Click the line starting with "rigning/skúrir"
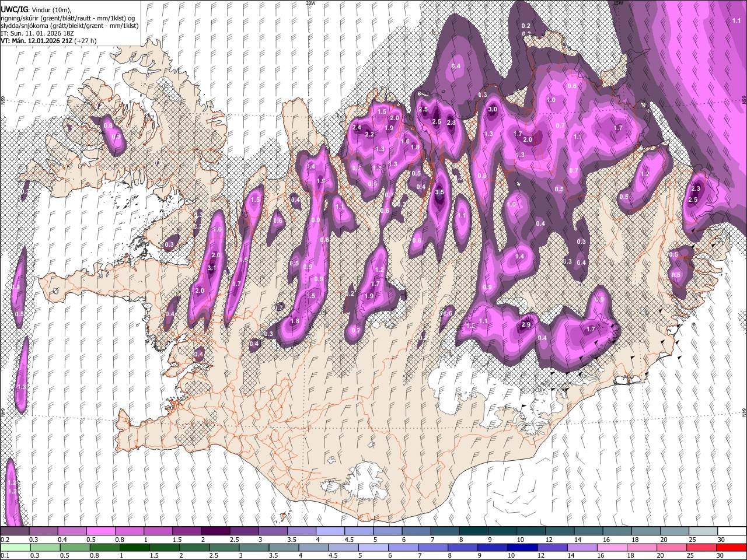 [68, 18]
